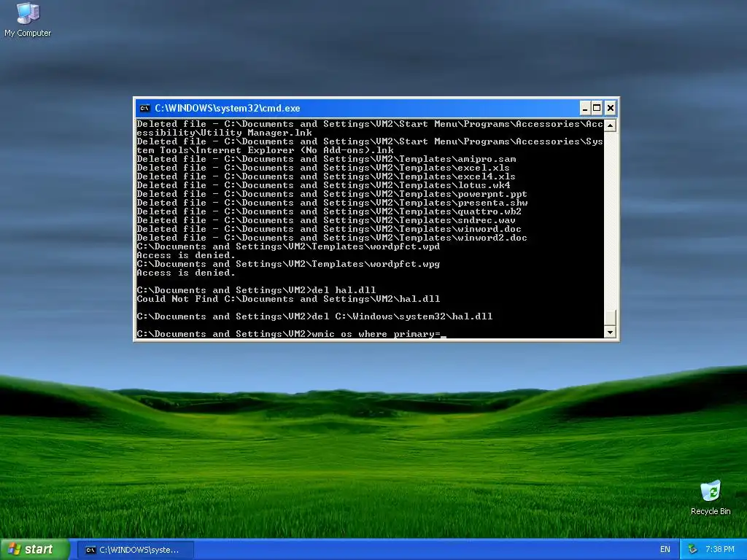Click the deleted winword.doc line
747x560 pixels.
pyautogui.click(x=329, y=229)
